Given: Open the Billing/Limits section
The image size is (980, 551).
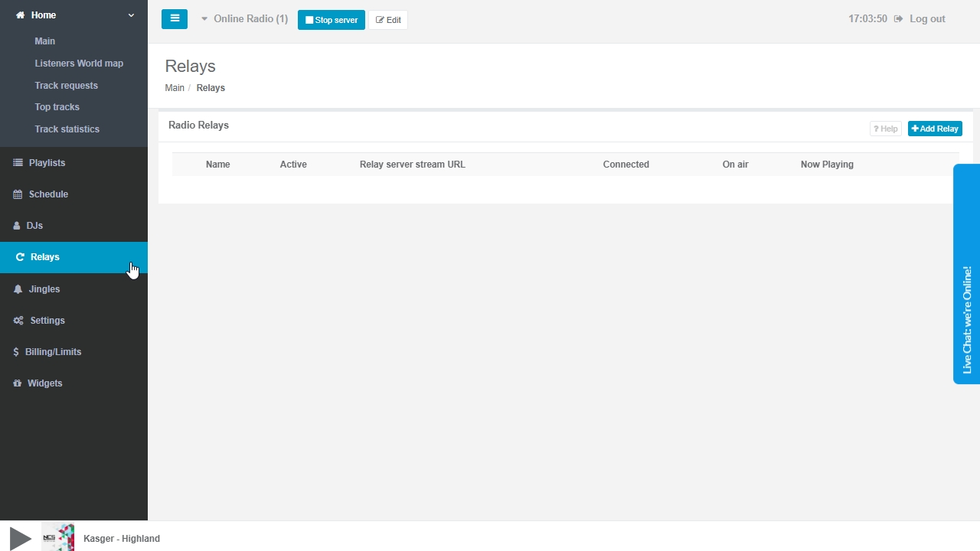Looking at the screenshot, I should coord(73,352).
